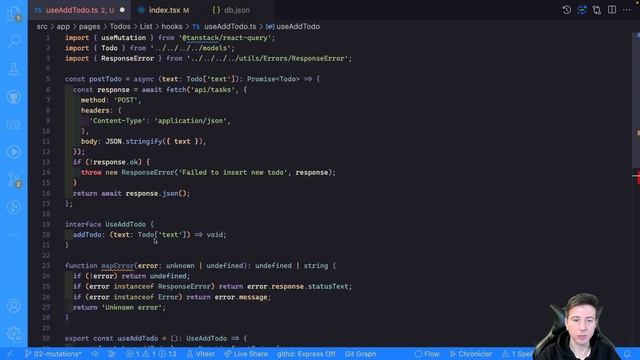The image size is (640, 360).
Task: Click 'addTodo' property in the interface
Action: [87, 235]
